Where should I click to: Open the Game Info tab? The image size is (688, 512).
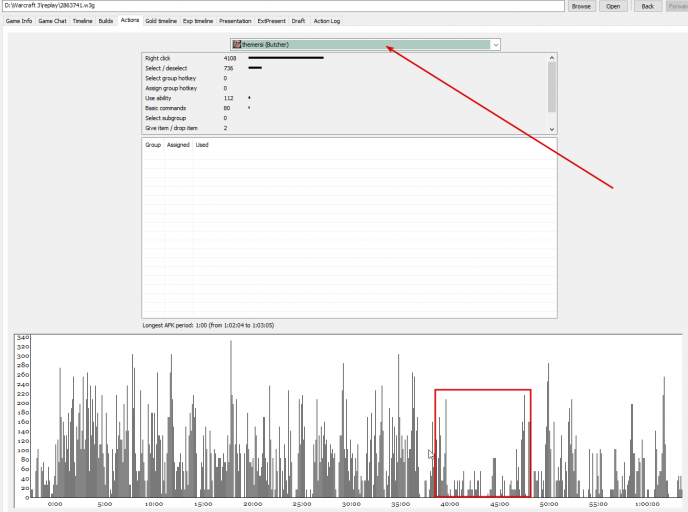[x=19, y=21]
